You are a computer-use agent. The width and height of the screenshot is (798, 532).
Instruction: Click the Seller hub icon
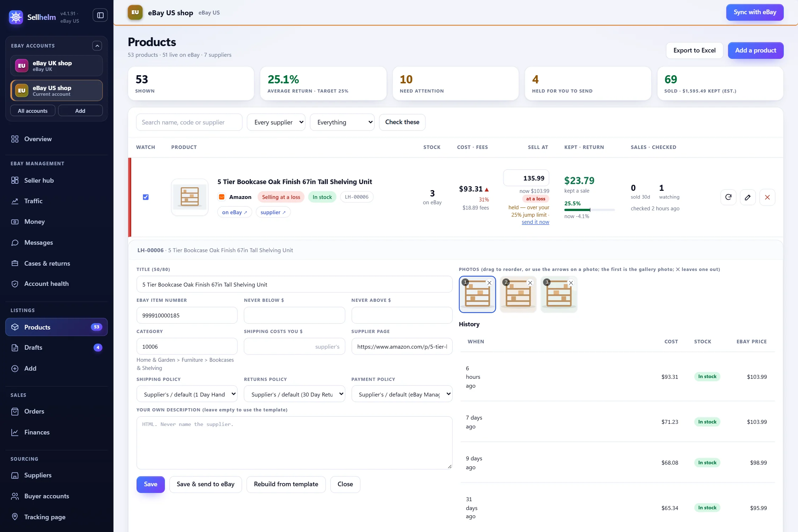[x=15, y=180]
